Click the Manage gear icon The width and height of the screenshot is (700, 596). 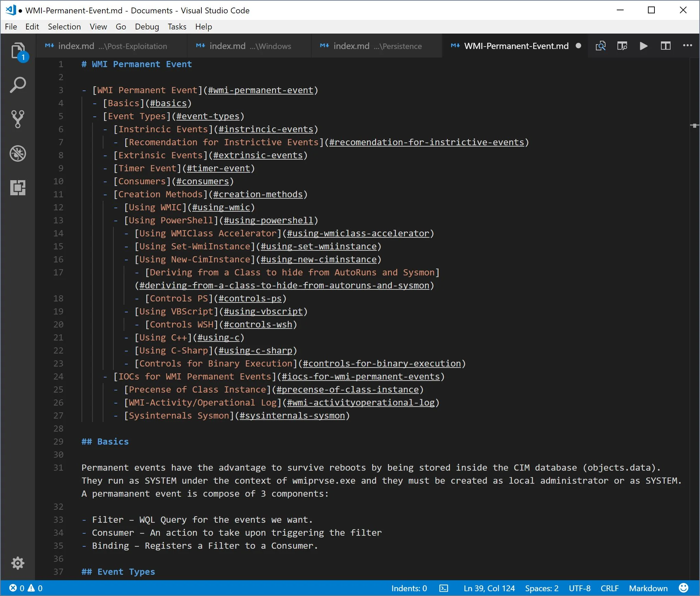18,563
